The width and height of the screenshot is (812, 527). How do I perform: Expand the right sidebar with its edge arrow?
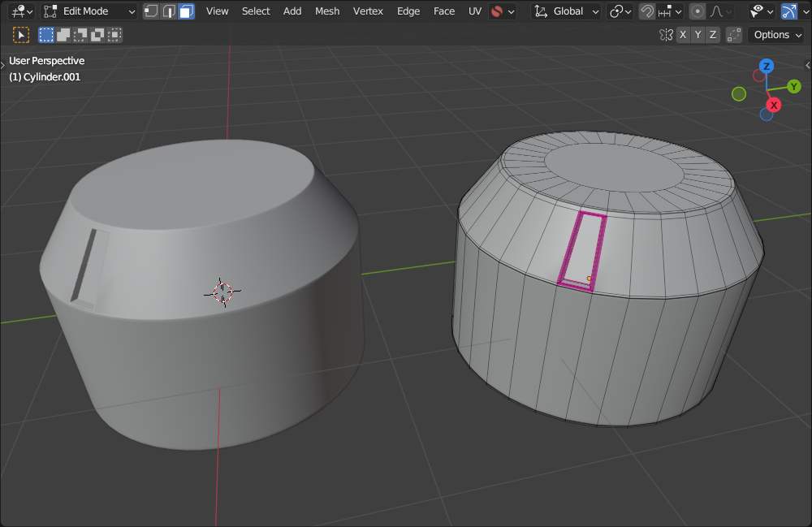point(808,65)
